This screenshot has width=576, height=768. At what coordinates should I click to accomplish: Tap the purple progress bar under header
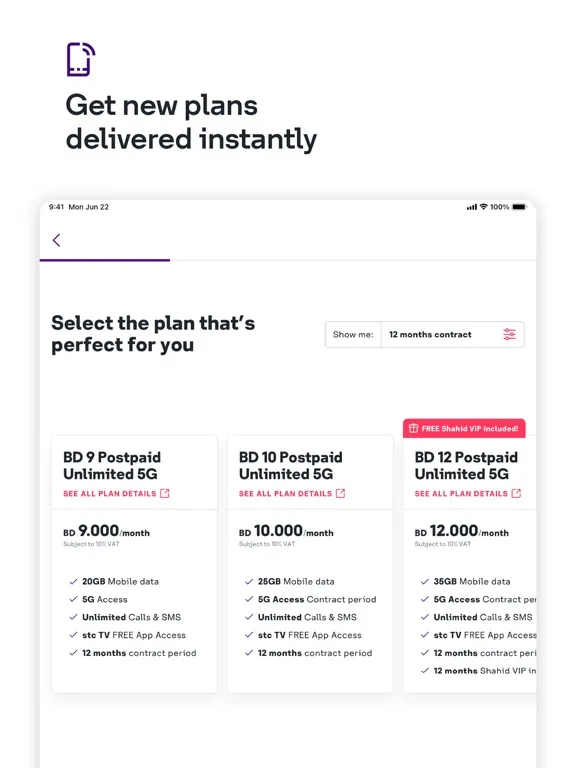(105, 260)
